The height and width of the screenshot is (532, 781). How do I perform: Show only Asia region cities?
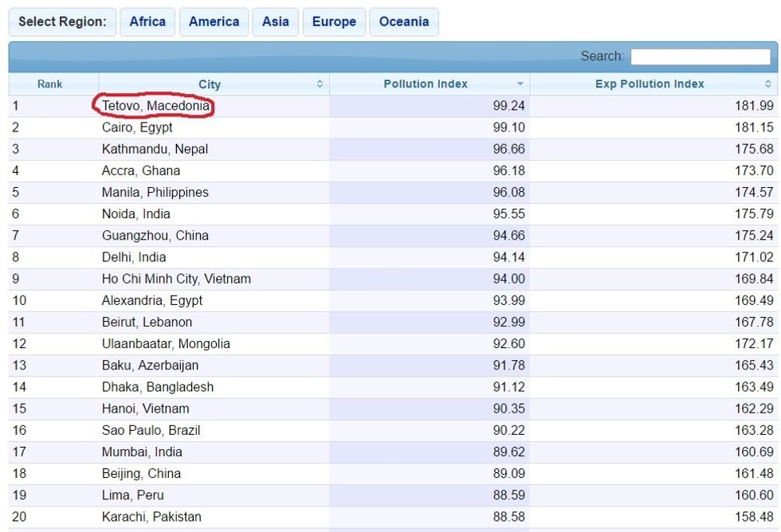(276, 22)
